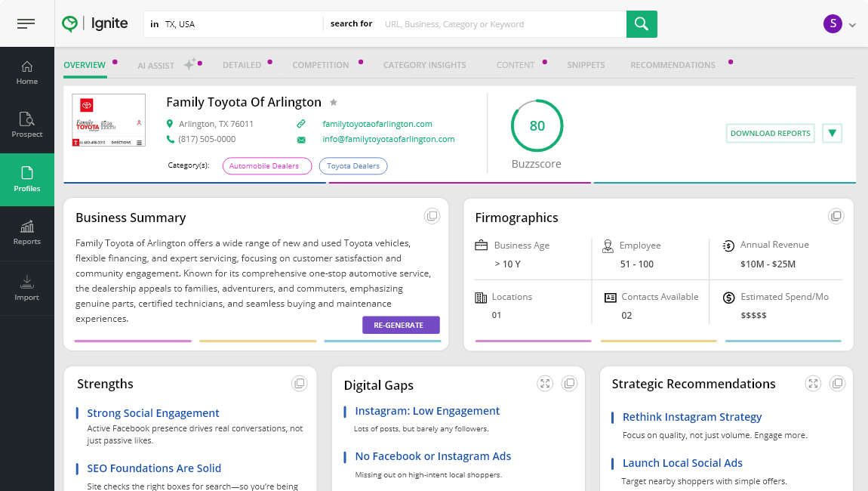Click the Toyota Dealers category tag
Screen dimensions: 868x491
pos(353,165)
